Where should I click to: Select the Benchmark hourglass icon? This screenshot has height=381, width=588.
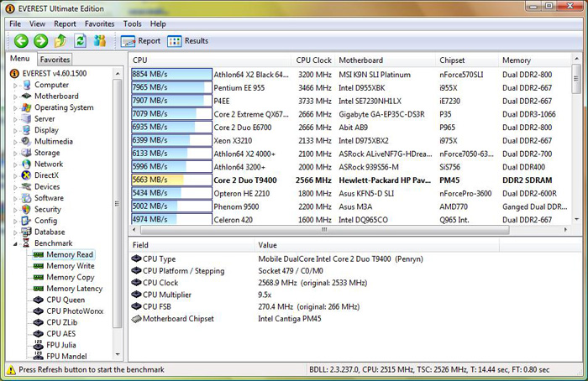[x=26, y=243]
